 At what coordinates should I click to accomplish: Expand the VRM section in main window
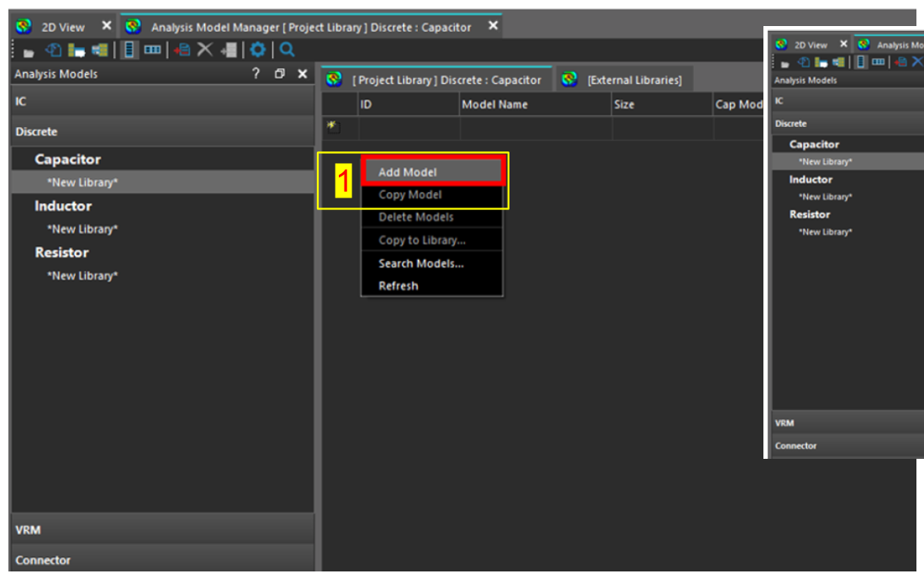[162, 529]
